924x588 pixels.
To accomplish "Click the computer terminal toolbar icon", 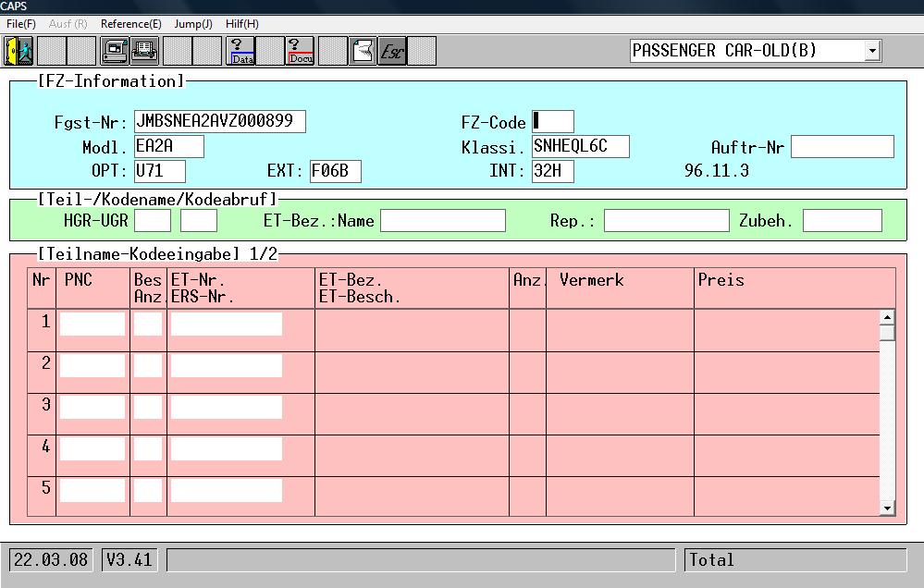I will [x=116, y=51].
